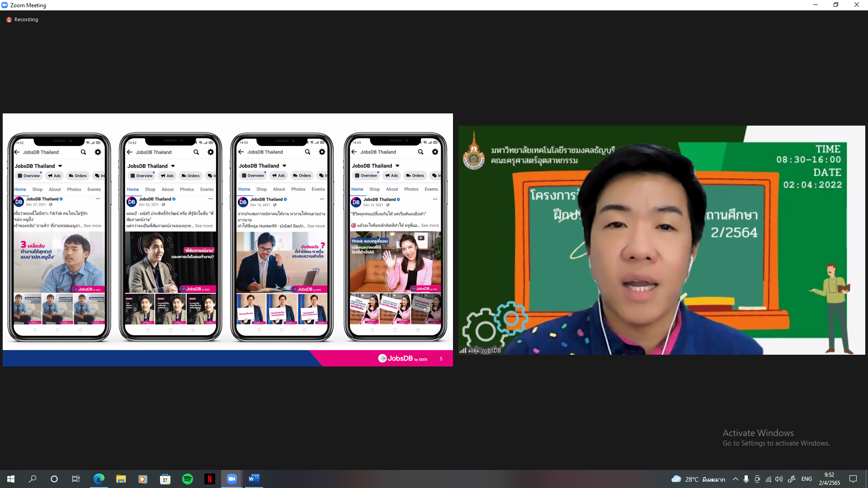Click See more on Dec 16 post
The width and height of the screenshot is (868, 488).
pos(316,226)
